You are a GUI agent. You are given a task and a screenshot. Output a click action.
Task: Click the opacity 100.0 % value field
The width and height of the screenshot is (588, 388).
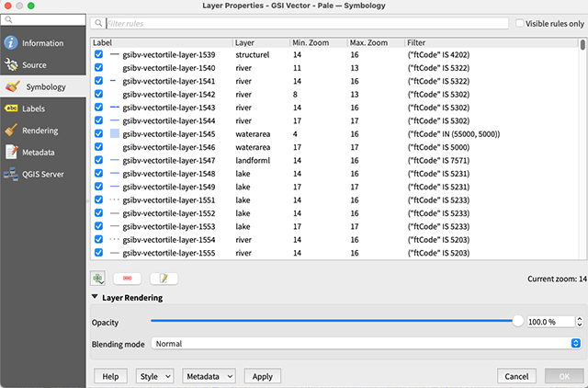pyautogui.click(x=550, y=322)
